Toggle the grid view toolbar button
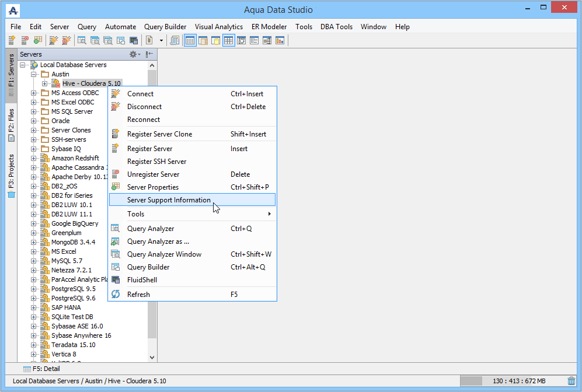The width and height of the screenshot is (582, 392). pyautogui.click(x=228, y=40)
